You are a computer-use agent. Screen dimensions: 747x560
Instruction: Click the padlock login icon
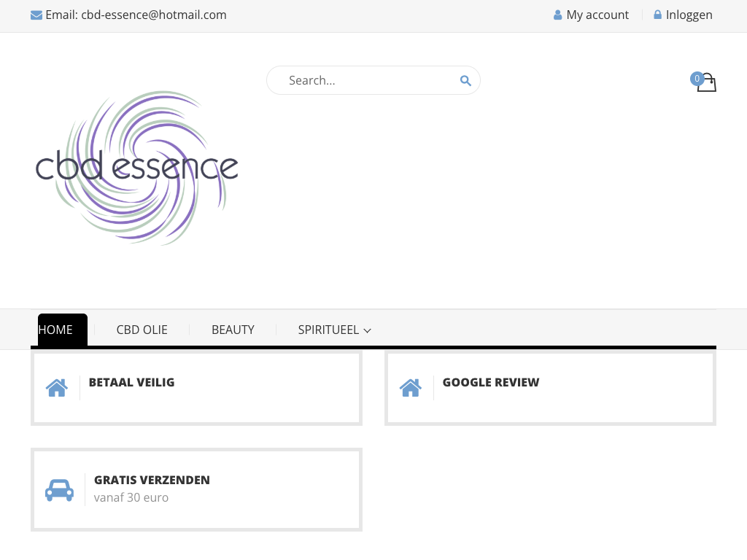657,15
